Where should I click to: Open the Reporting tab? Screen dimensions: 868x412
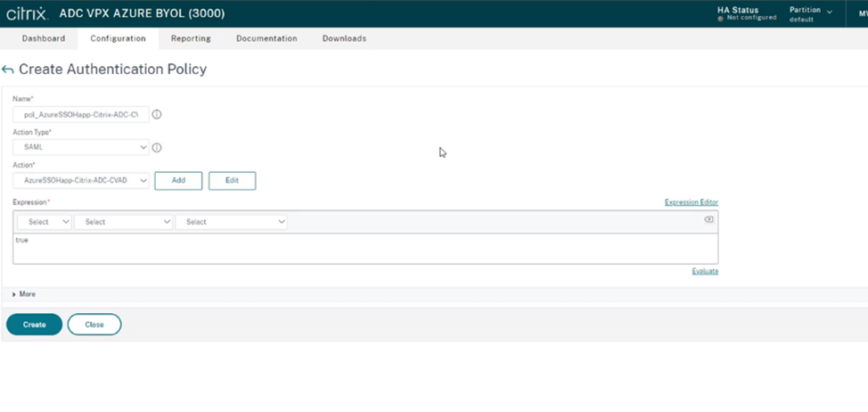coord(191,38)
